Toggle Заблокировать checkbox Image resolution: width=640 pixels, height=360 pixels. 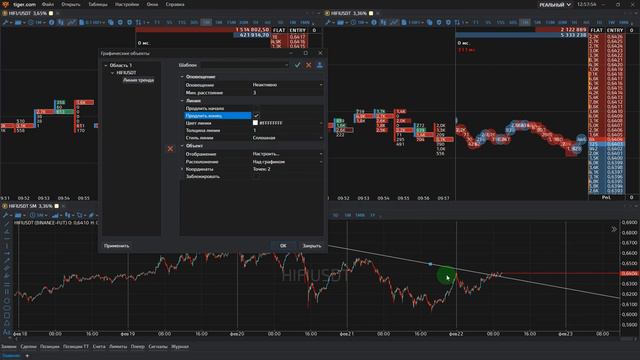click(256, 177)
